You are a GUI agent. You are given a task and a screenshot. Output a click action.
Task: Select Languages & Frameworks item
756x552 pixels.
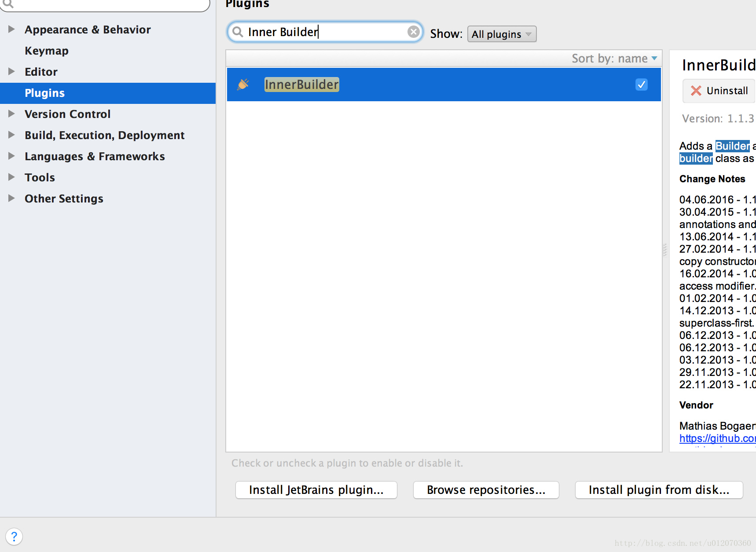pos(95,156)
